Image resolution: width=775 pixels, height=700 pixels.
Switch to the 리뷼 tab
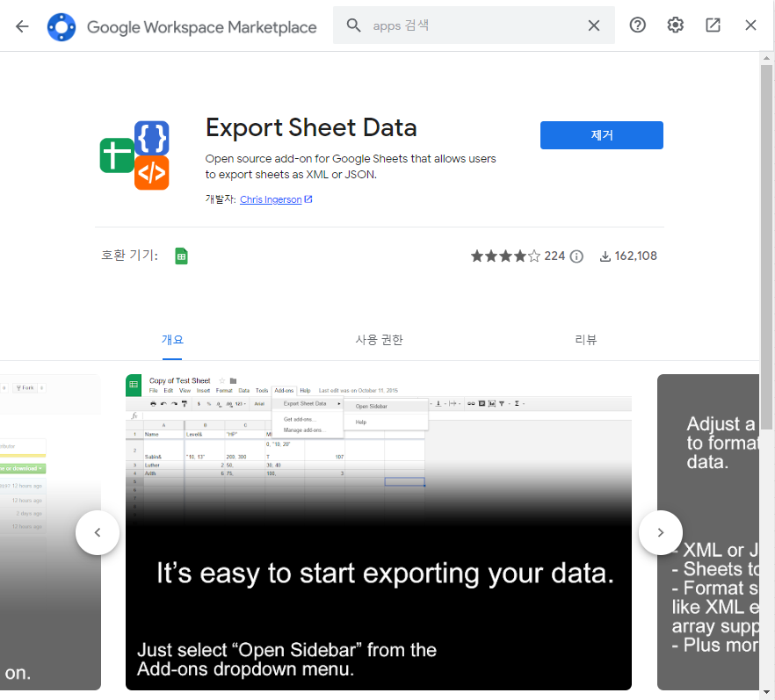point(586,340)
